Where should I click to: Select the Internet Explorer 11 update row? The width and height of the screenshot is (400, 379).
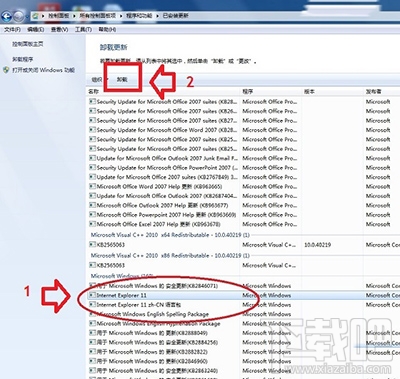click(243, 295)
